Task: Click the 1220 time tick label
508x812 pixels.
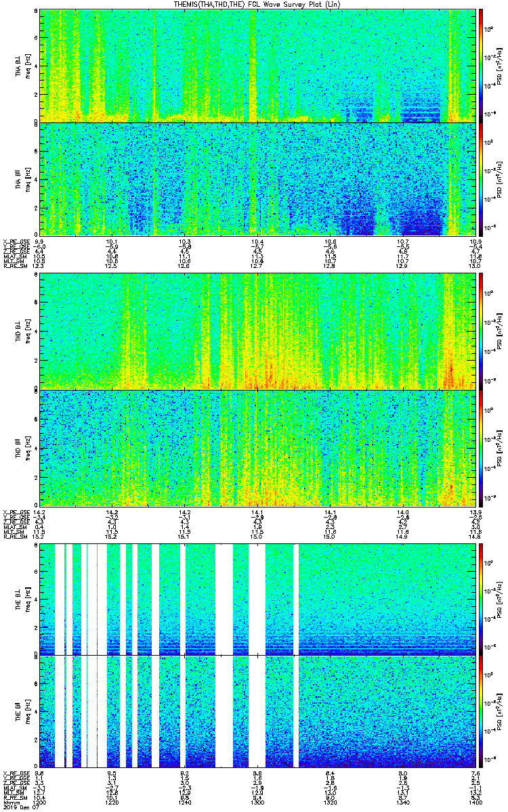Action: click(x=112, y=802)
